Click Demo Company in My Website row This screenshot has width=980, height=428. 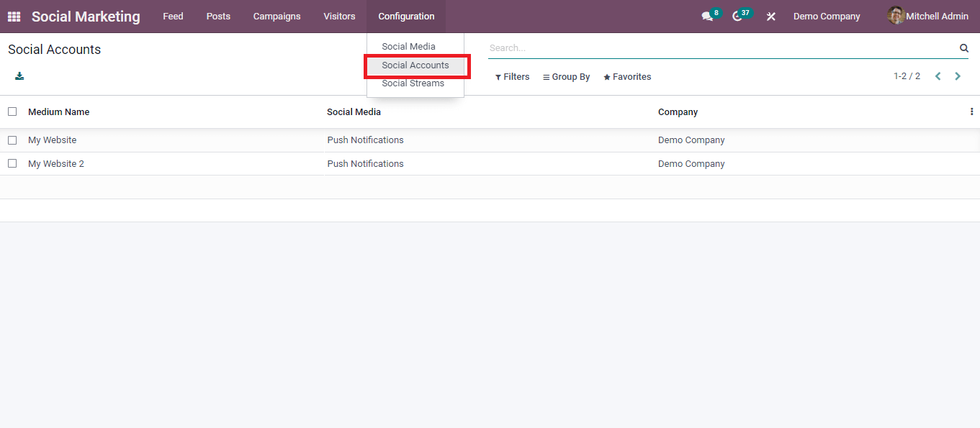click(691, 140)
